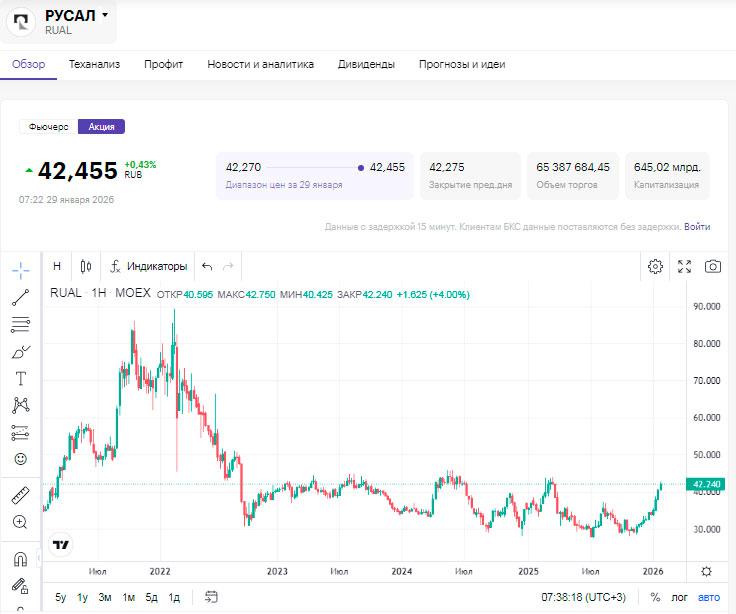Open the emoji sticker tool
The height and width of the screenshot is (614, 736).
pyautogui.click(x=21, y=459)
